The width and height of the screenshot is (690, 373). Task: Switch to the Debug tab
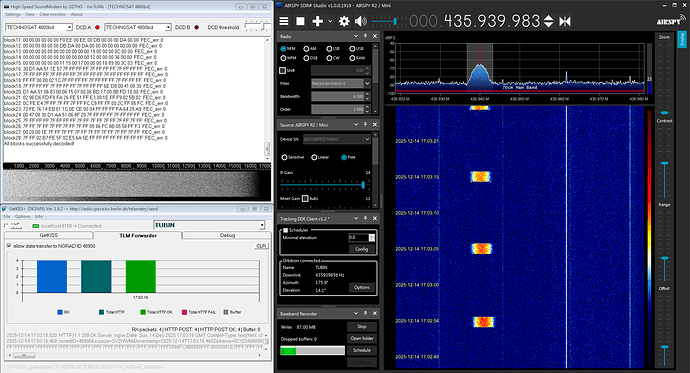point(227,235)
